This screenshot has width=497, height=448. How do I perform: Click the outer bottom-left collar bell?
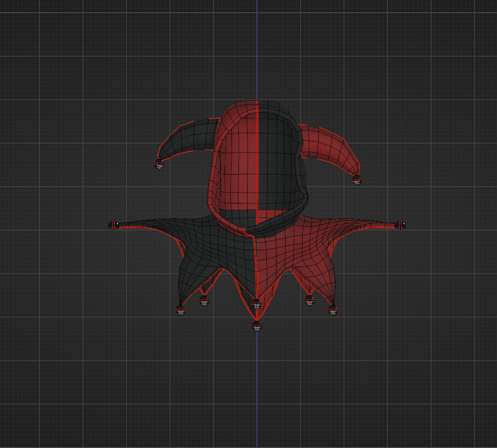coord(181,310)
